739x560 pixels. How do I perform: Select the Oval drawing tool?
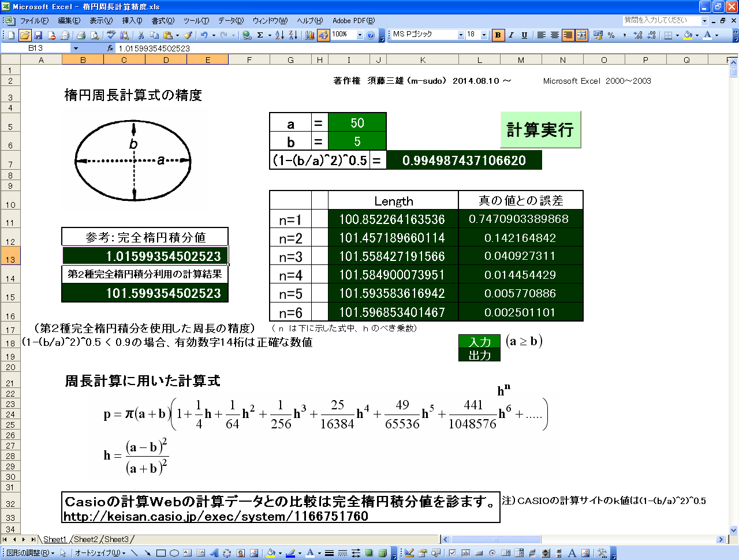(174, 553)
